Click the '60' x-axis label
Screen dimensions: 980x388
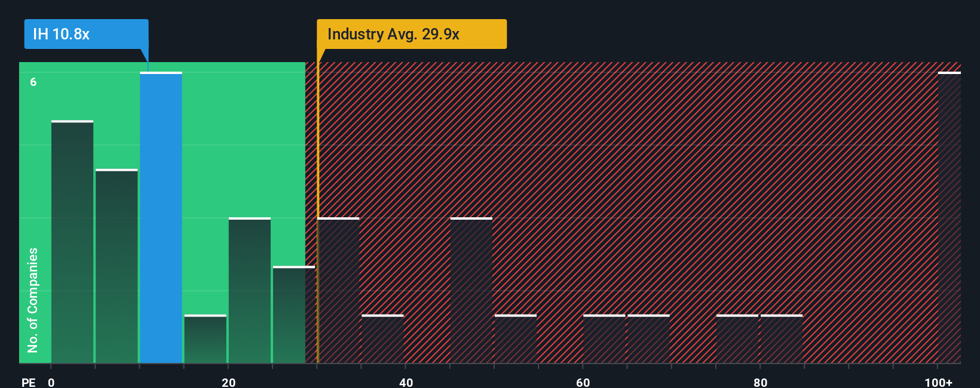pos(583,383)
